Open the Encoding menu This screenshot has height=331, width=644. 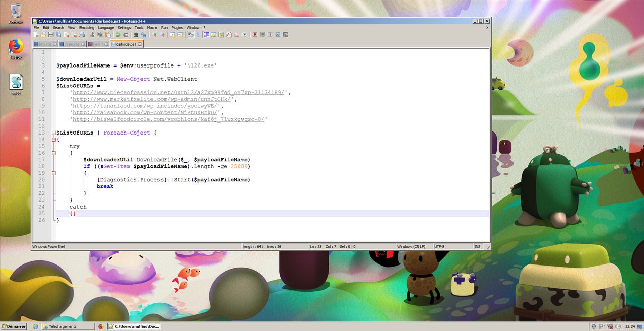(87, 28)
